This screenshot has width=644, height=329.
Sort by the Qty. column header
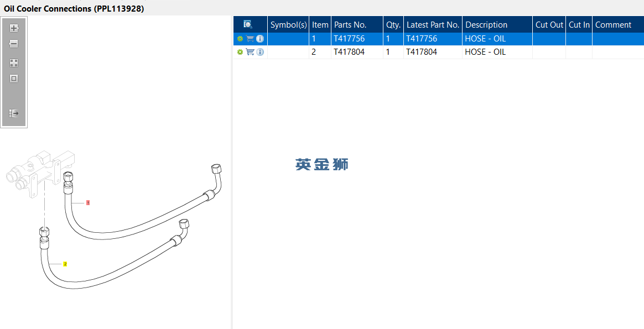coord(393,25)
